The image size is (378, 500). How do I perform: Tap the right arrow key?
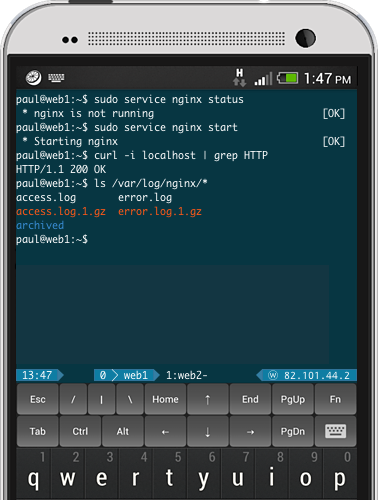pos(250,431)
